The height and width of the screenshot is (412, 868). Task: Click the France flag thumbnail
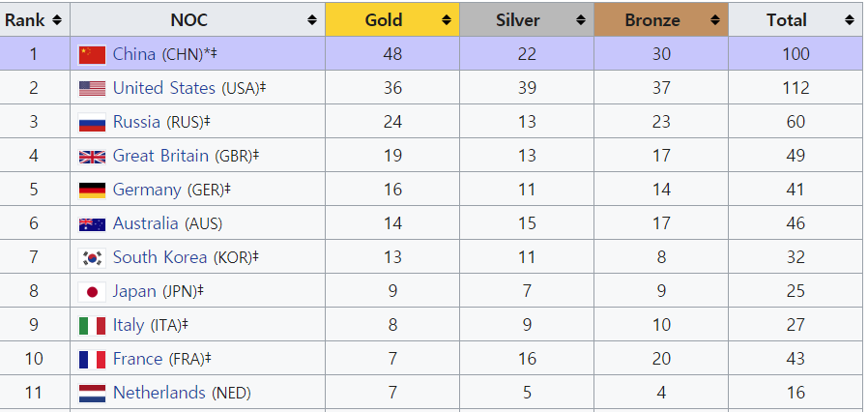pos(92,359)
